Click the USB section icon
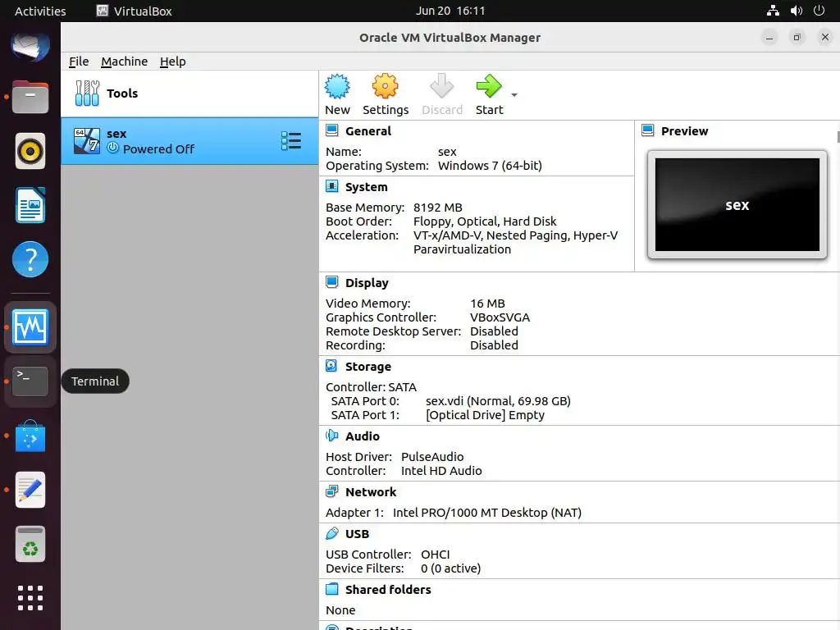 (331, 533)
